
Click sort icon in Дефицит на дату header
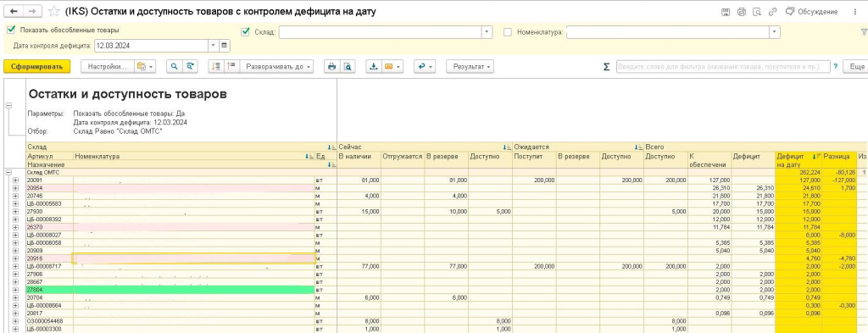click(816, 157)
